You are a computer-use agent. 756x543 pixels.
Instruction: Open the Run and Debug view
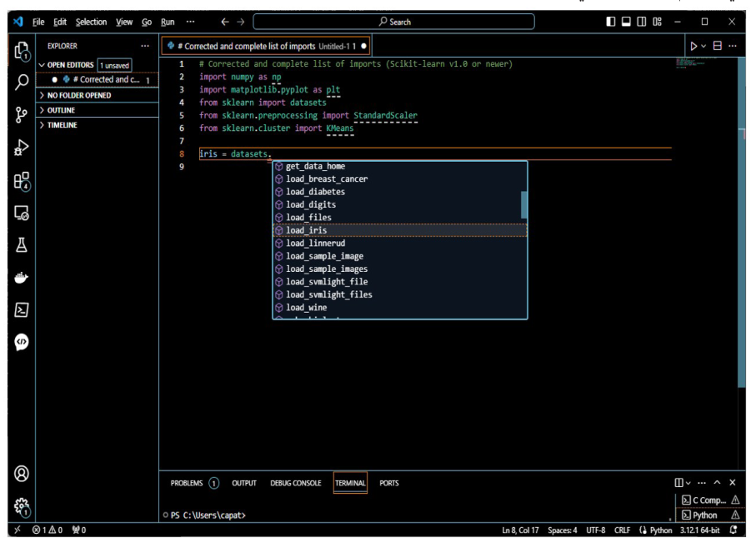21,147
